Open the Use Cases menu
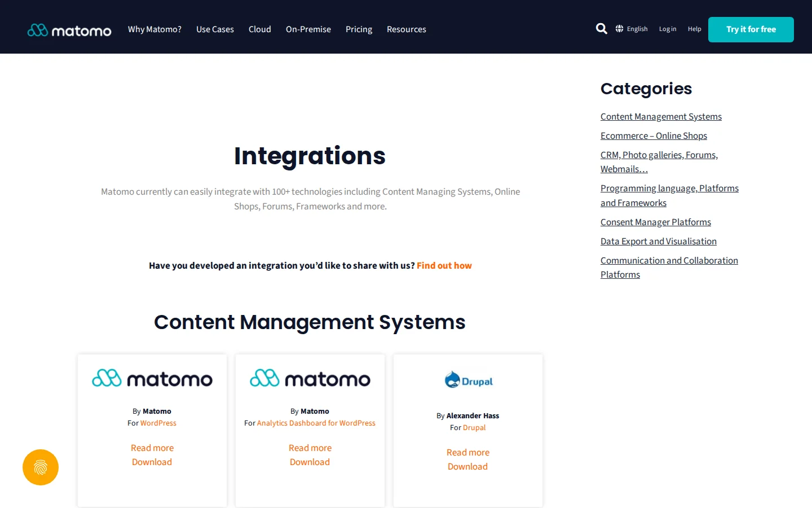812x508 pixels. click(215, 29)
